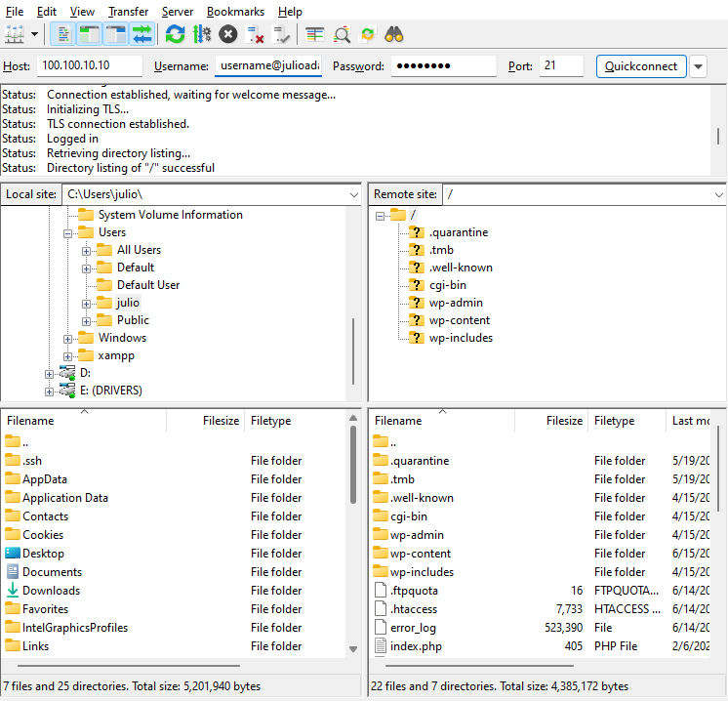
Task: Click the Password input field
Action: [444, 66]
